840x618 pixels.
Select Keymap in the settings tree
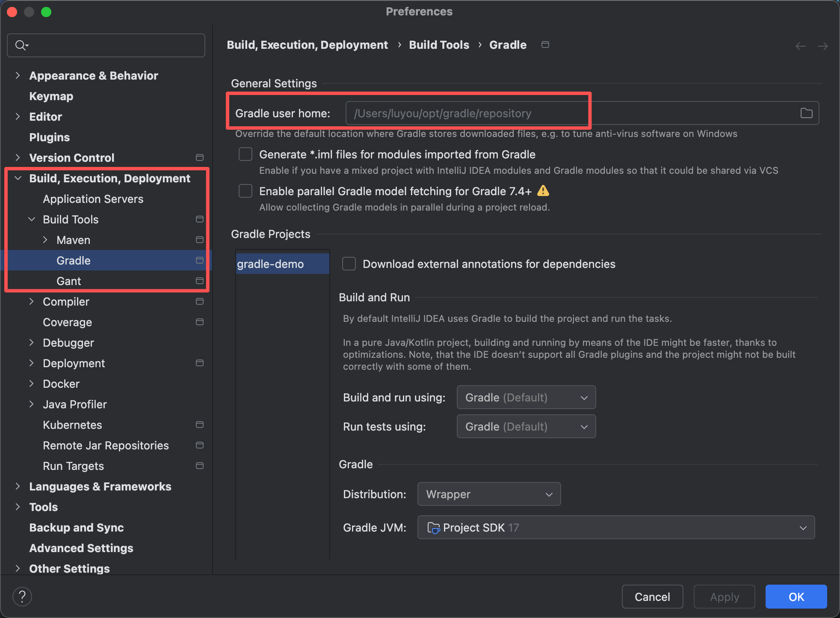(x=51, y=96)
